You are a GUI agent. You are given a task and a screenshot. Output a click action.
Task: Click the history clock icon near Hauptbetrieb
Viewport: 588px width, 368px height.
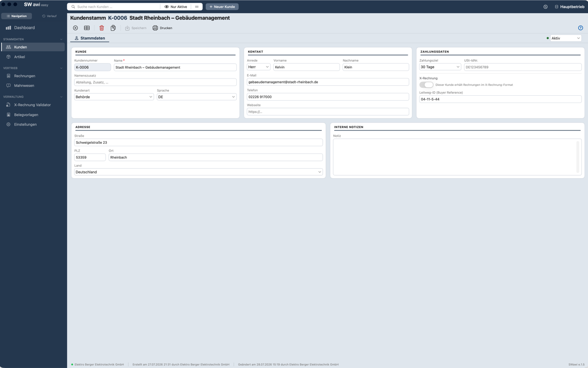pos(545,7)
